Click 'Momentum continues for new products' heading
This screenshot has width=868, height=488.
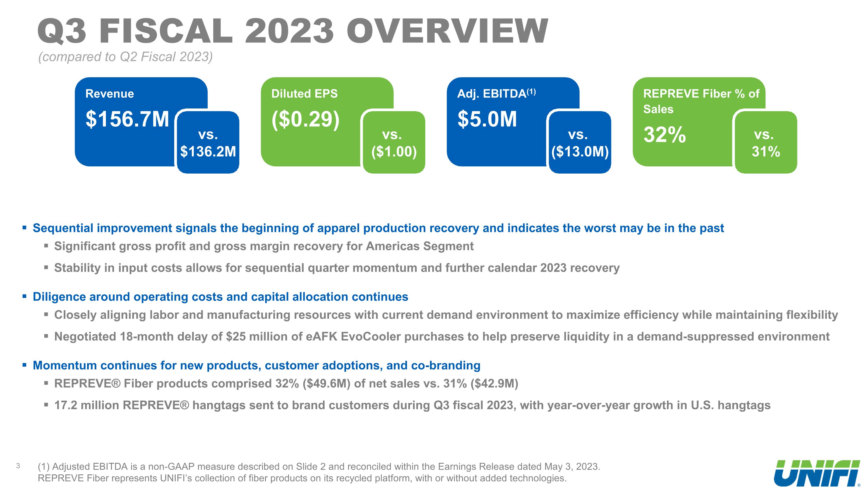[256, 365]
